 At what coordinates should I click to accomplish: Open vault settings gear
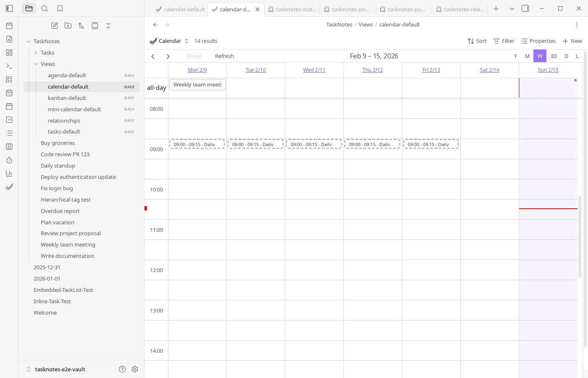click(135, 369)
